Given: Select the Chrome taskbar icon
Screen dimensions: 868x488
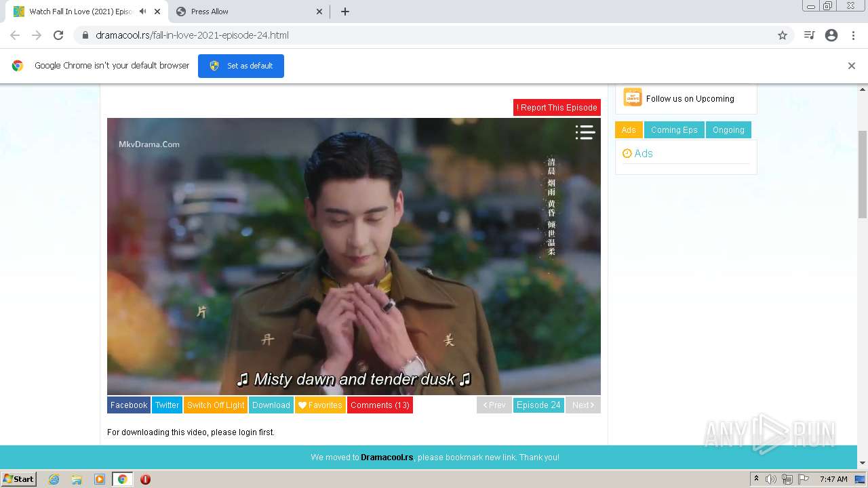Looking at the screenshot, I should (122, 479).
